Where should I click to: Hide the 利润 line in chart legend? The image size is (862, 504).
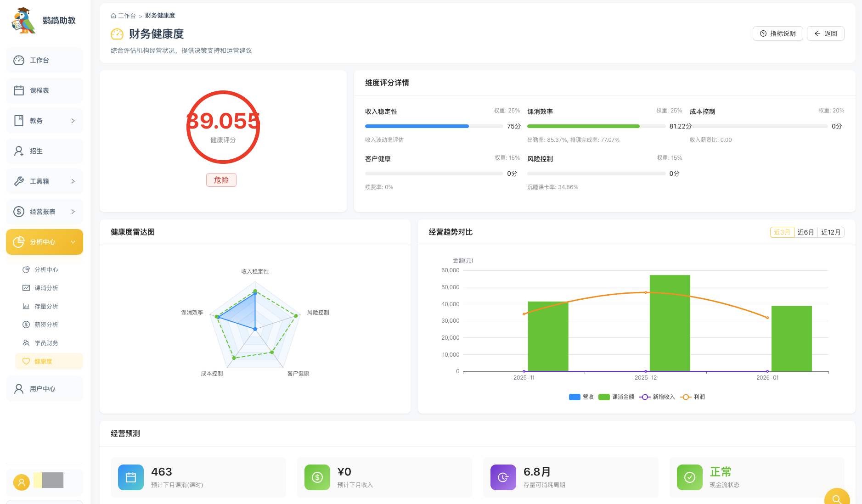click(x=693, y=397)
